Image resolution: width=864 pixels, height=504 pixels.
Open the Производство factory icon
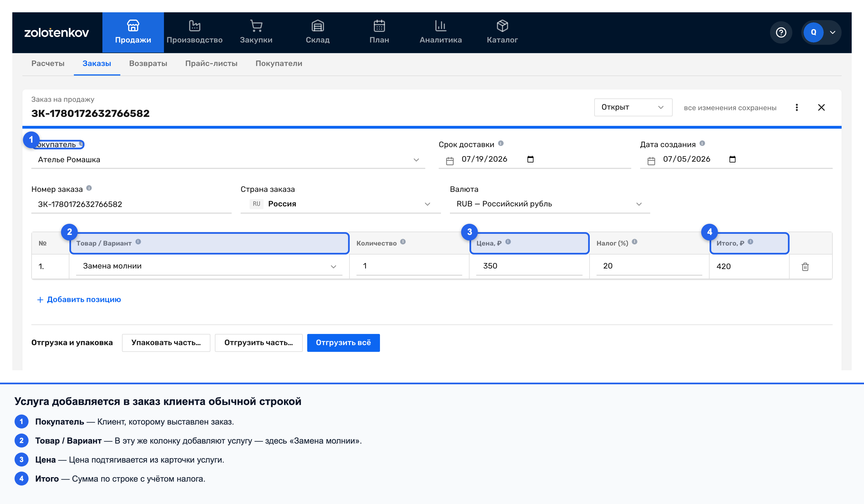tap(194, 26)
